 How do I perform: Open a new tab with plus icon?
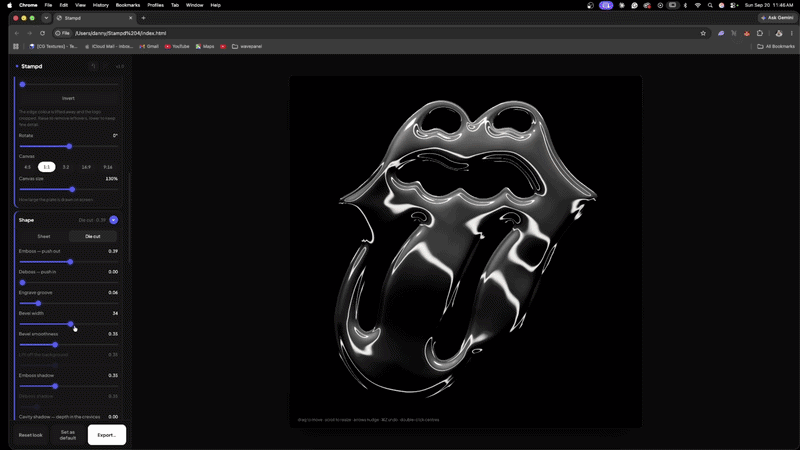[x=143, y=18]
